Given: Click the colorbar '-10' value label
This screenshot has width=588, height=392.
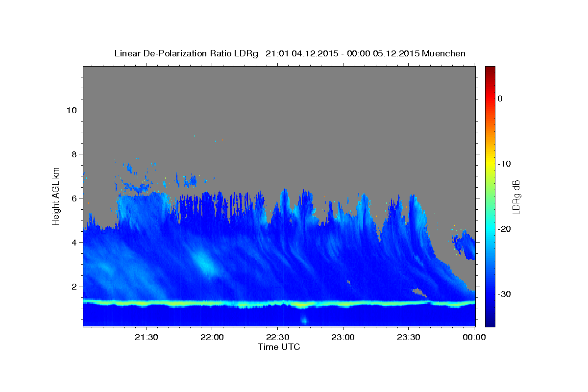Looking at the screenshot, I should (504, 164).
